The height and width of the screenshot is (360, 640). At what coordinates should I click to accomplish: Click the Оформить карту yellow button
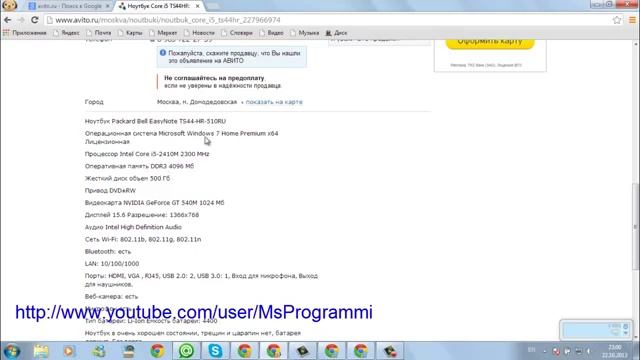[490, 42]
